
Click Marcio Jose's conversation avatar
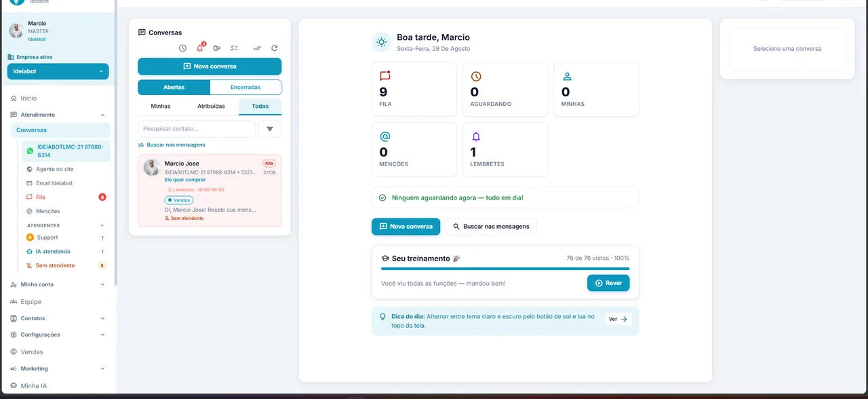pos(152,168)
